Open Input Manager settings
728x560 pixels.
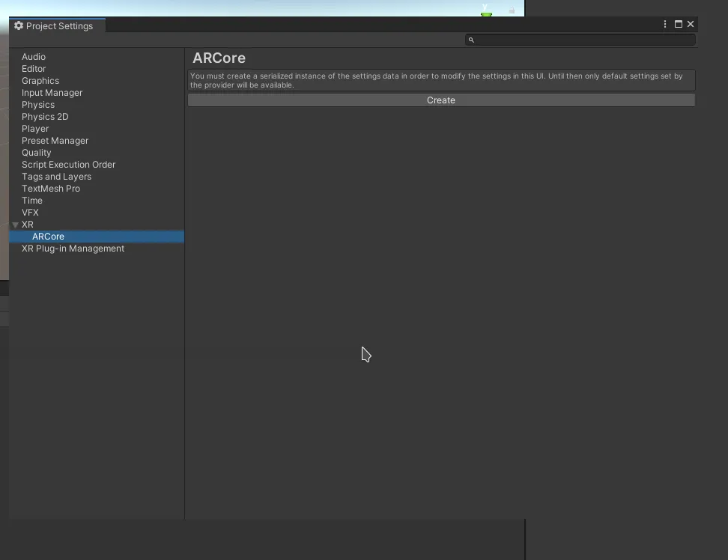[52, 93]
